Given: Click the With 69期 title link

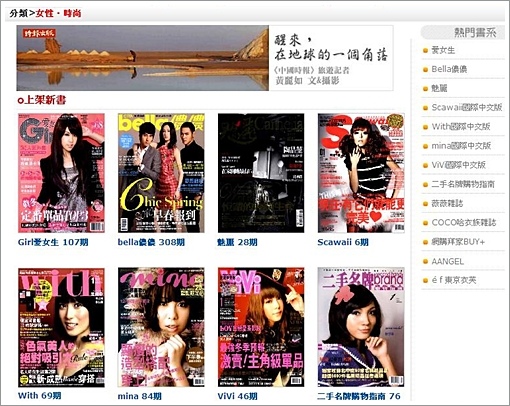Looking at the screenshot, I should click(x=39, y=396).
